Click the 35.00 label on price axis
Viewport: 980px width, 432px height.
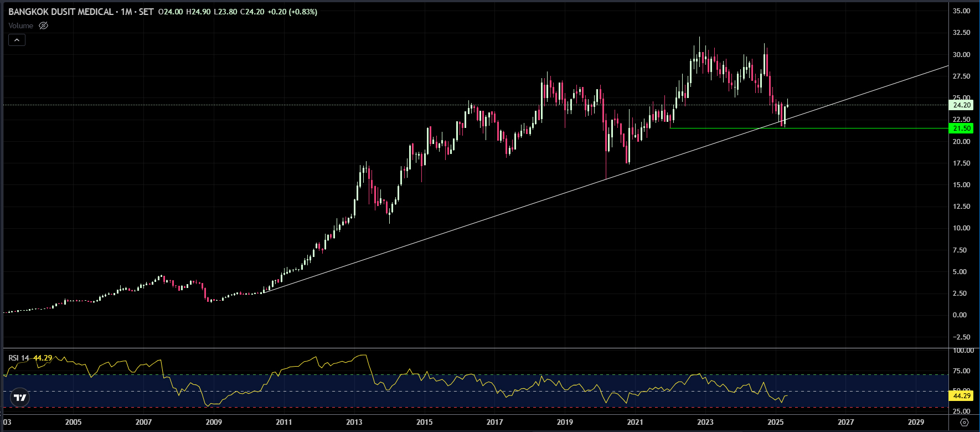click(961, 11)
